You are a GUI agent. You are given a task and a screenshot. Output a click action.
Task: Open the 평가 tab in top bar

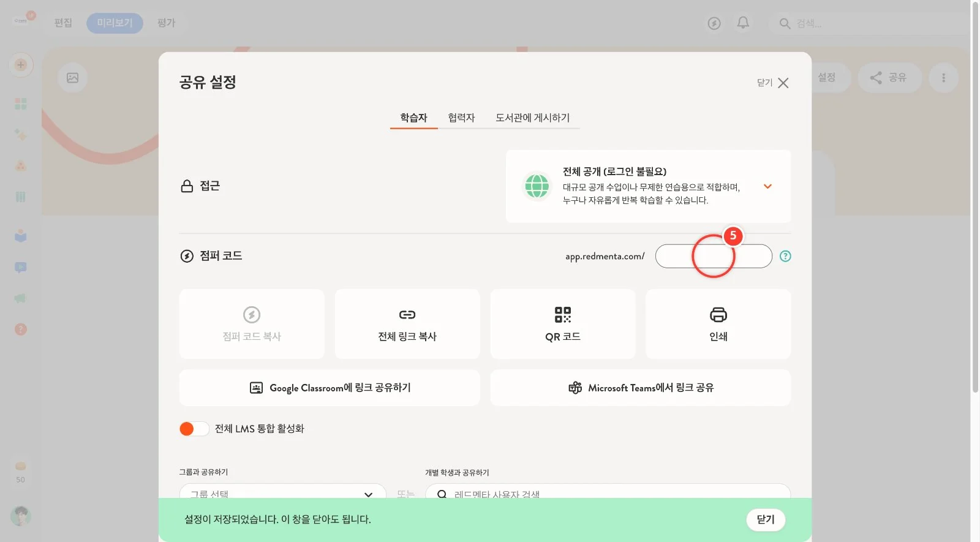pos(166,23)
